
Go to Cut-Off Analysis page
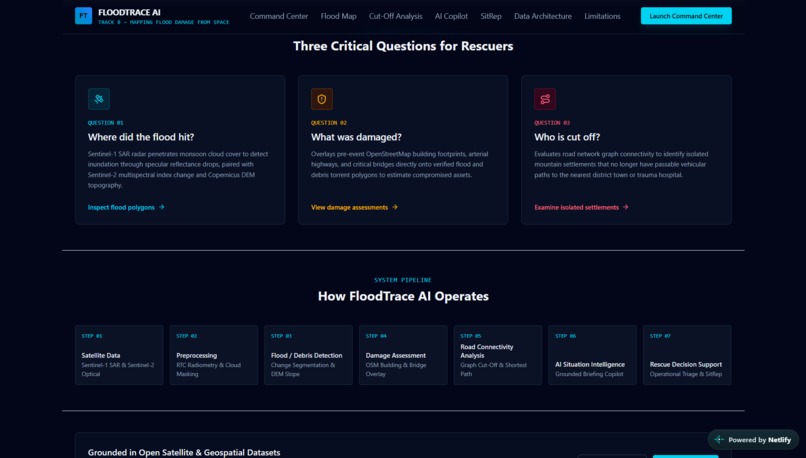pos(395,16)
